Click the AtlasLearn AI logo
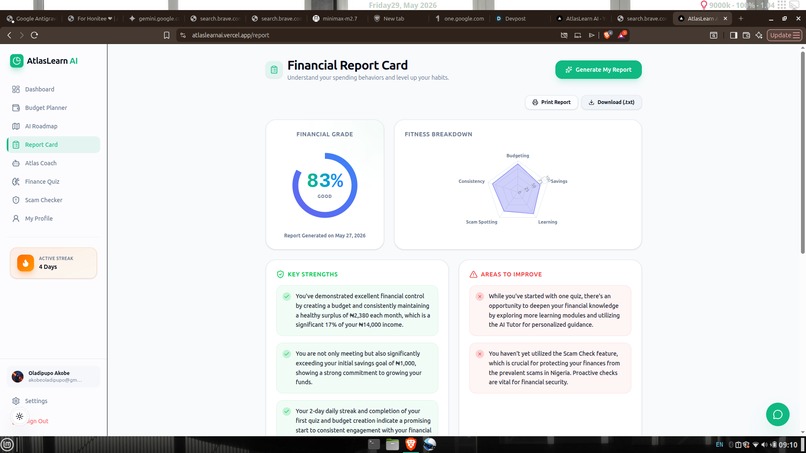Viewport: 806px width, 453px height. [x=44, y=61]
